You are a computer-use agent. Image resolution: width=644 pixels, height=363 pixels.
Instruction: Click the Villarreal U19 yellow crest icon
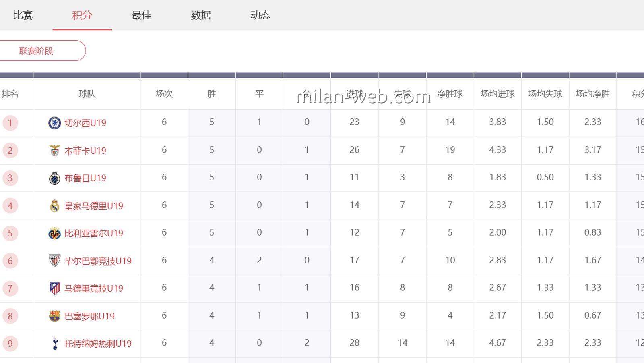click(x=54, y=233)
